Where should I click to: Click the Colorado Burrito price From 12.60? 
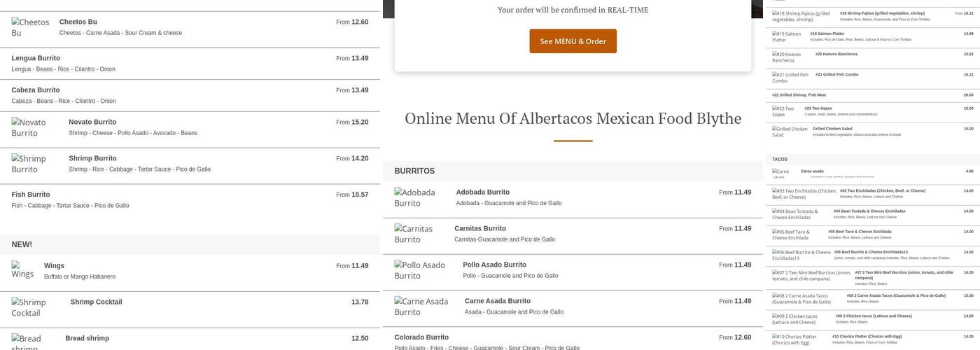(x=735, y=337)
